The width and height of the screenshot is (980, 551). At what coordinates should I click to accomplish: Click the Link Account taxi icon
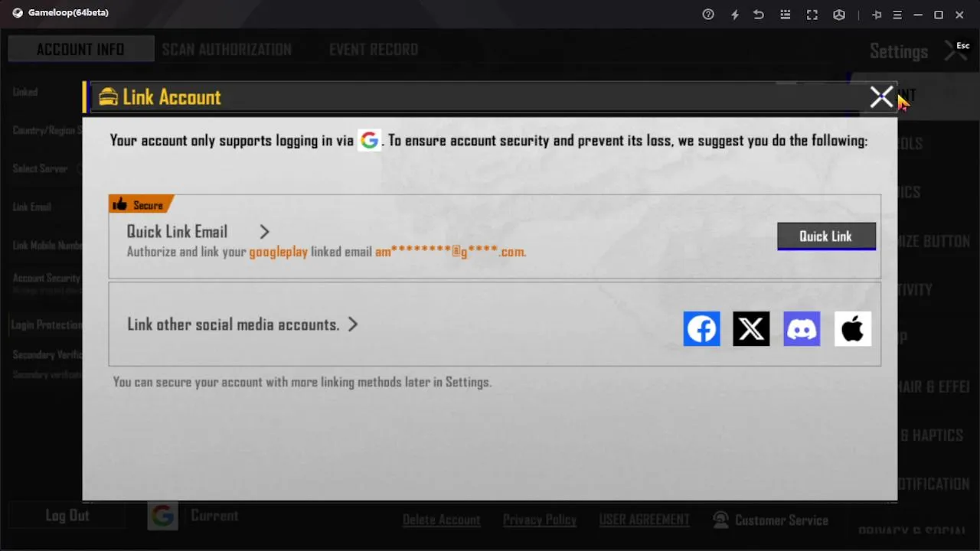[x=109, y=97]
